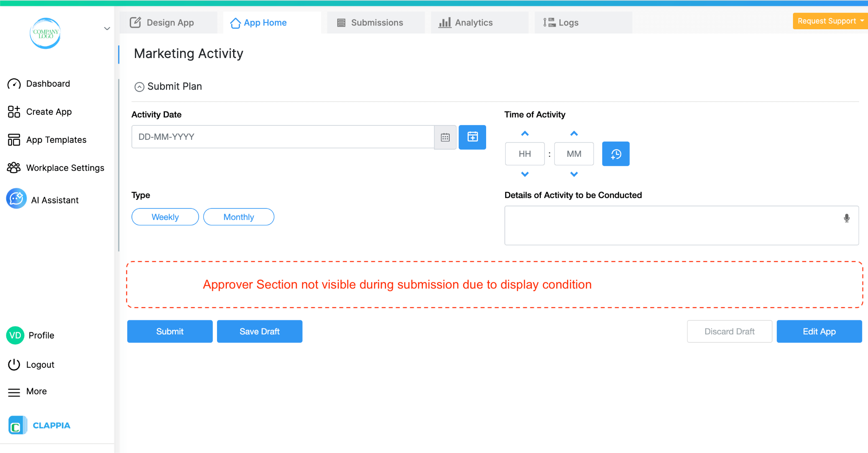Select Create App in the sidebar

(49, 111)
